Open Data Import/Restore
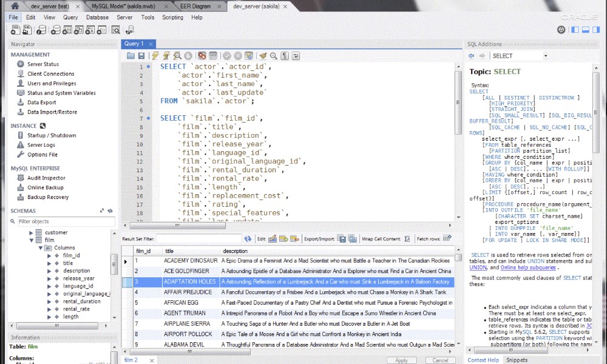This screenshot has height=364, width=607. [52, 112]
